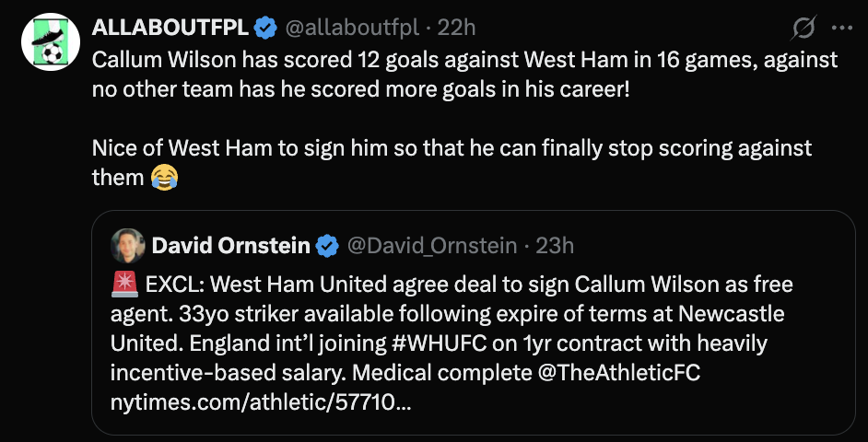Click David Ornstein's blue verified badge
The image size is (868, 442).
[327, 245]
